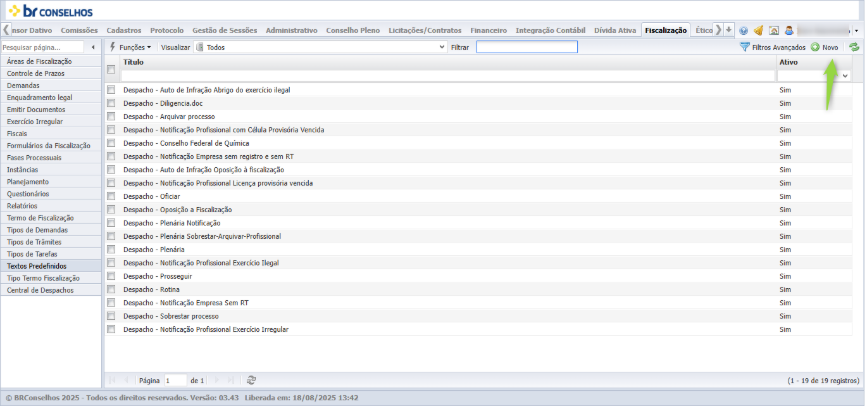The width and height of the screenshot is (865, 406).
Task: Open the Financeiro tab
Action: pyautogui.click(x=488, y=30)
